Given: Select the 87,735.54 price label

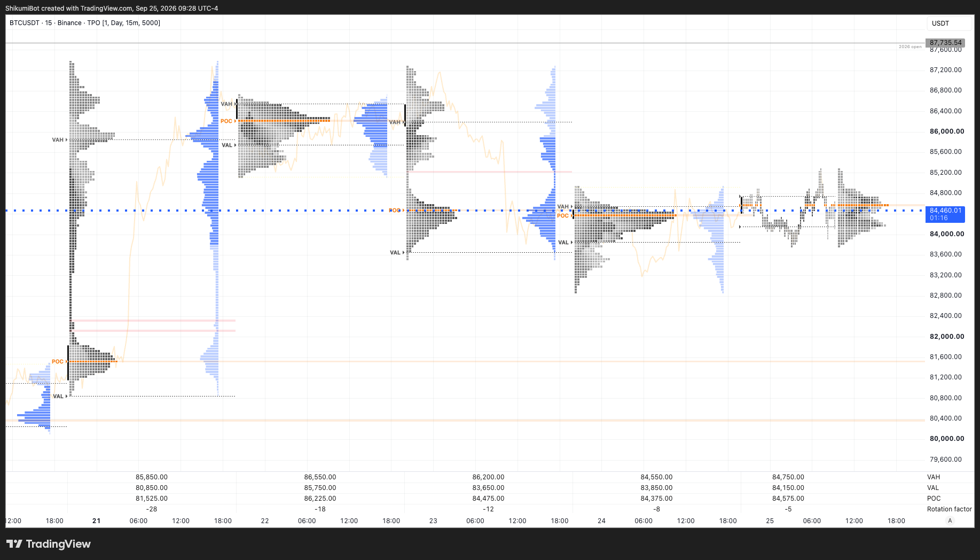Looking at the screenshot, I should 945,43.
